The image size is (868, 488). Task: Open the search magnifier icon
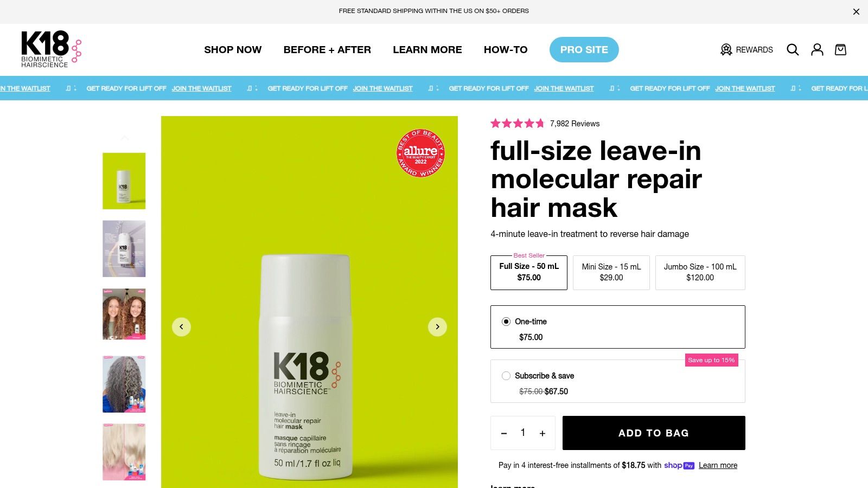click(793, 50)
